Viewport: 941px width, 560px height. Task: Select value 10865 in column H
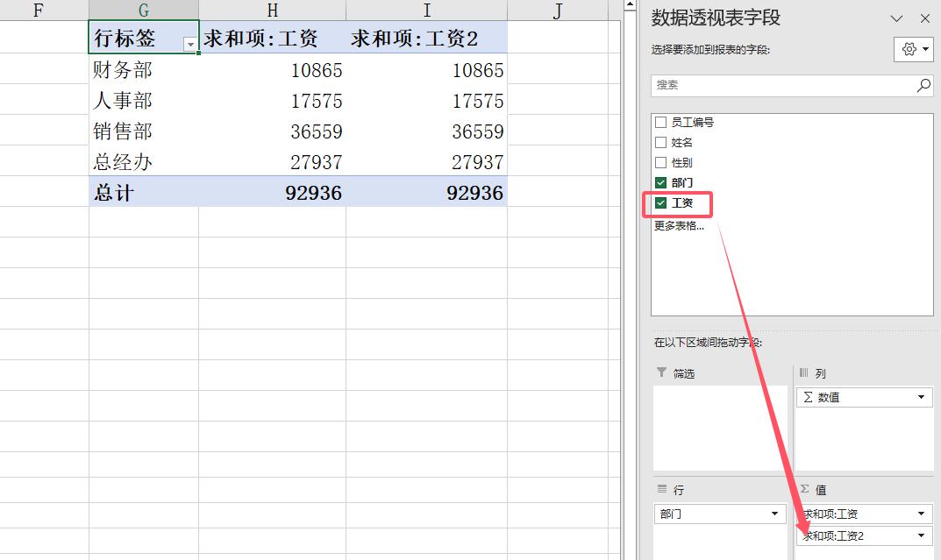pos(273,69)
